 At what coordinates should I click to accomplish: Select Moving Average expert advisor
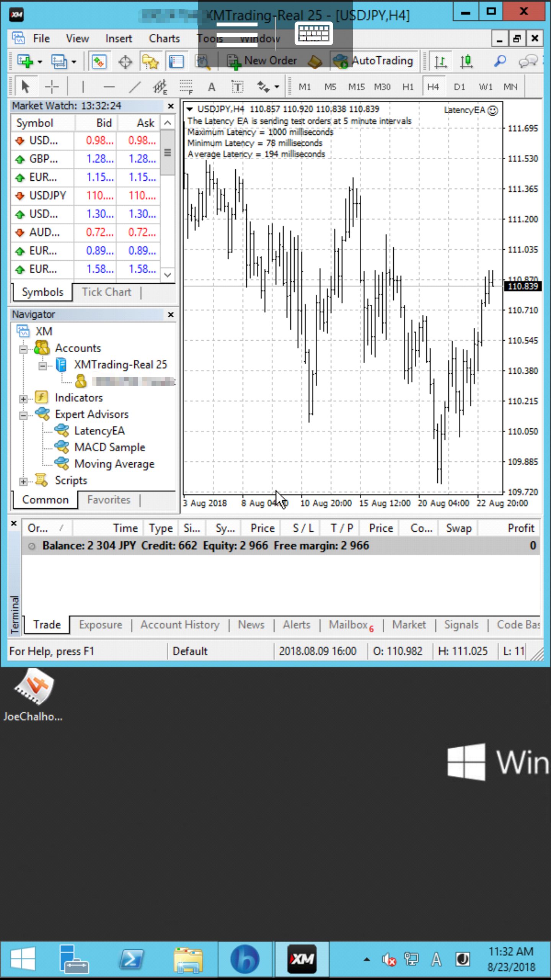point(114,464)
